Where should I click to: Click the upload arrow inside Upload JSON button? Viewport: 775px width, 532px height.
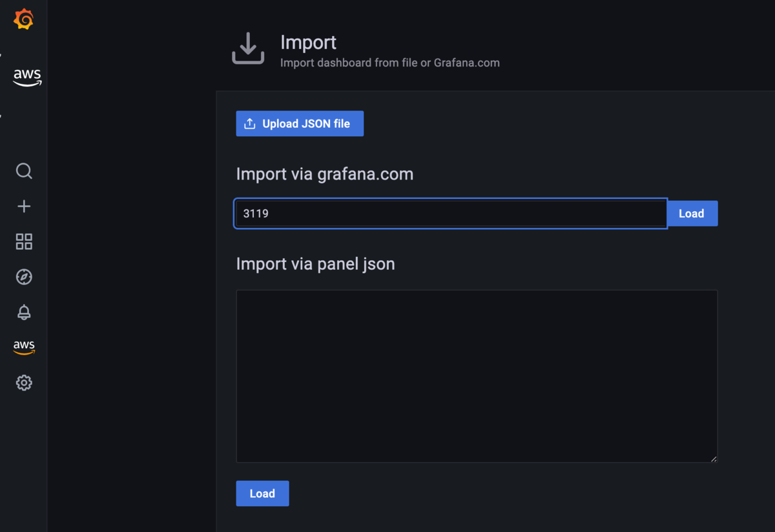[250, 124]
